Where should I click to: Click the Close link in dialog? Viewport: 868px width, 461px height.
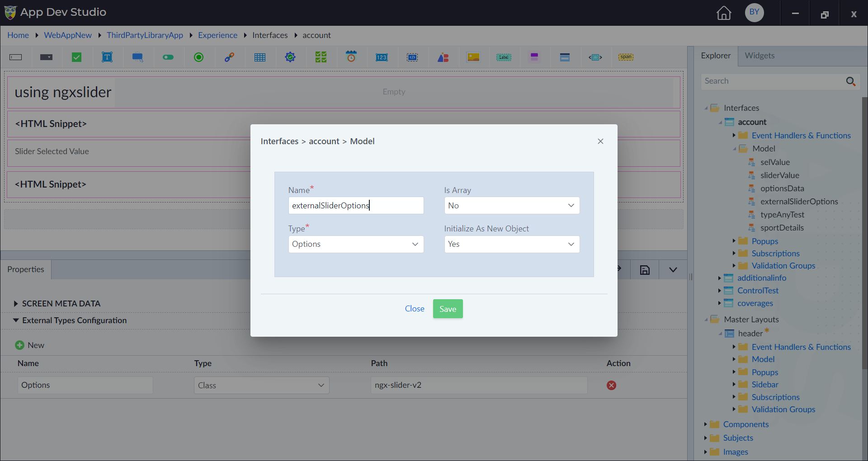coord(415,309)
